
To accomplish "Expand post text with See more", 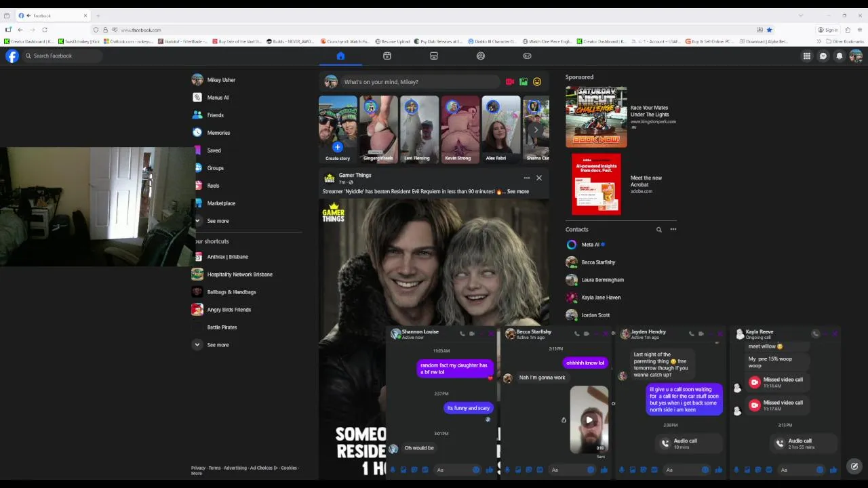I will tap(518, 192).
